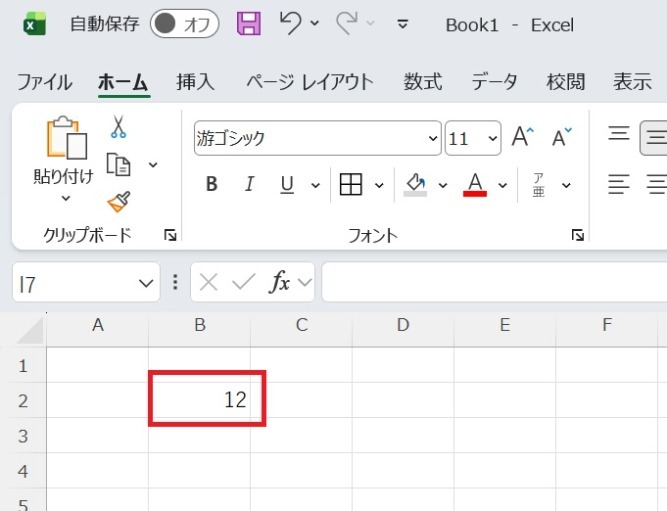Open the redo history dropdown arrow
This screenshot has width=667, height=511.
[x=371, y=23]
